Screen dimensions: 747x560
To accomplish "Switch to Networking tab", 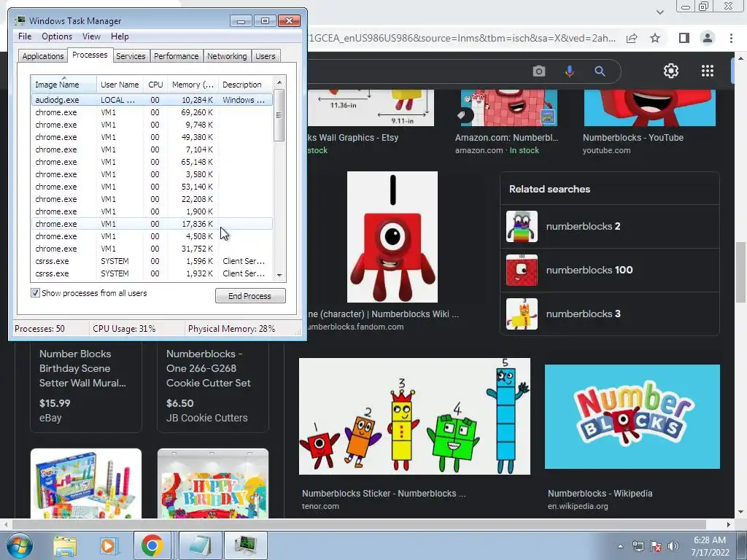I will coord(227,56).
